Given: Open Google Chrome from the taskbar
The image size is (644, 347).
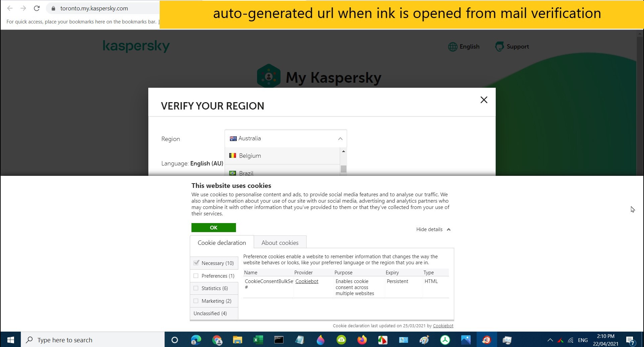Looking at the screenshot, I should coord(217,340).
